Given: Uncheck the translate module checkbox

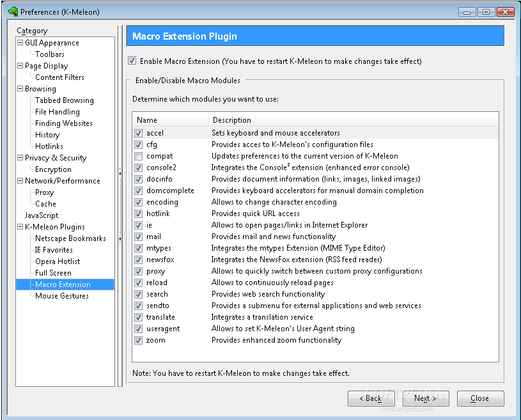Looking at the screenshot, I should click(139, 317).
